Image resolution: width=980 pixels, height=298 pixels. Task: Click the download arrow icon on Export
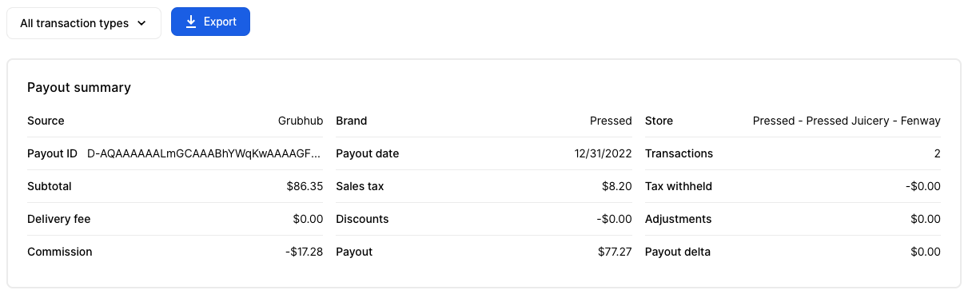pos(191,22)
